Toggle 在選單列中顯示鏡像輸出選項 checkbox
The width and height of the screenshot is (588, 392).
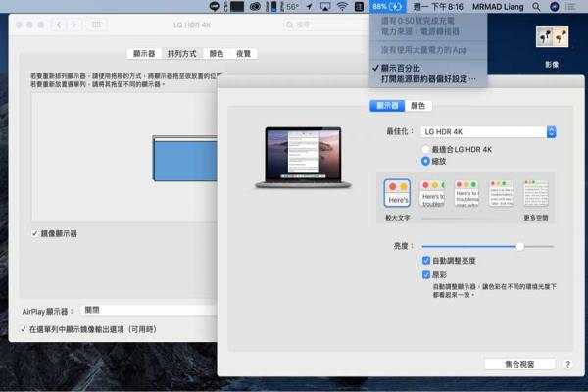click(x=24, y=329)
